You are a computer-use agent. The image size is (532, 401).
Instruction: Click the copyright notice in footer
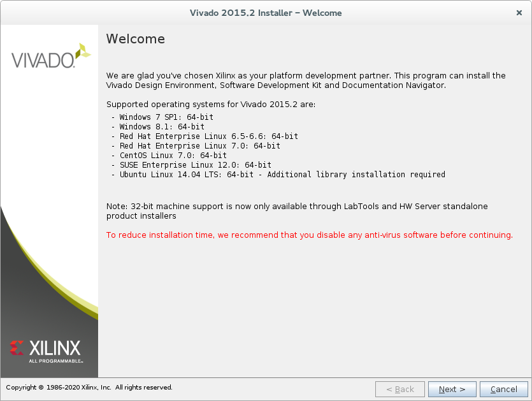[x=89, y=388]
